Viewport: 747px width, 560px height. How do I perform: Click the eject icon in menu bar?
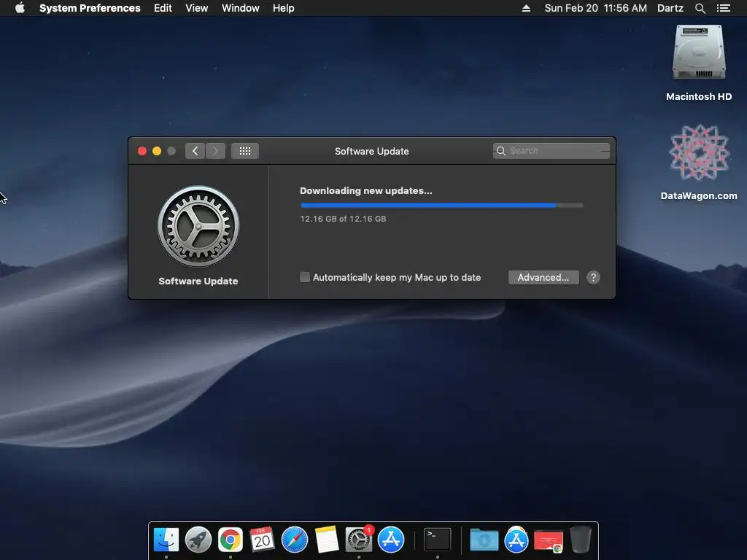click(x=526, y=8)
